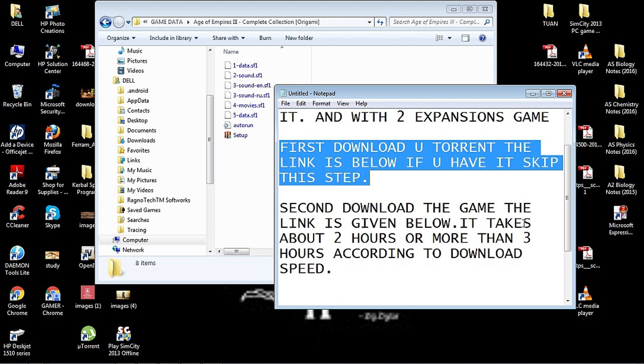
Task: Launch Microsoft Security Essentials shortcut
Action: click(x=53, y=99)
